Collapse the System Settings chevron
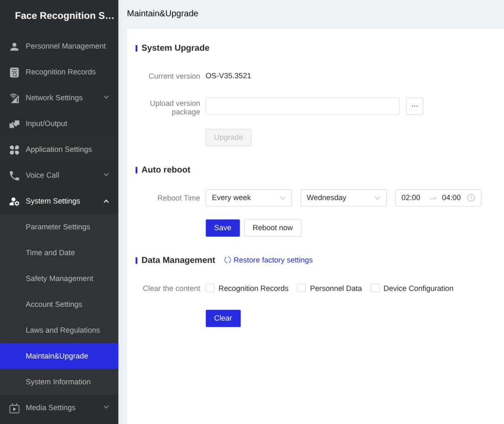 (x=106, y=201)
